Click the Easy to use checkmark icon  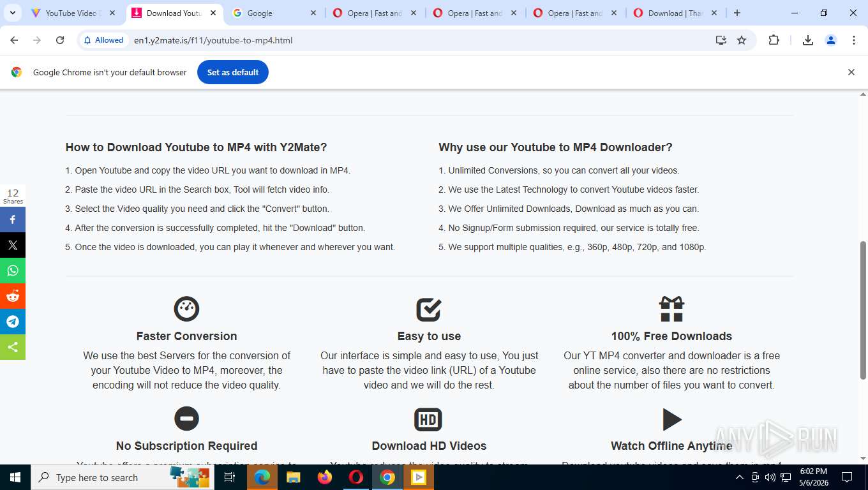(x=429, y=309)
